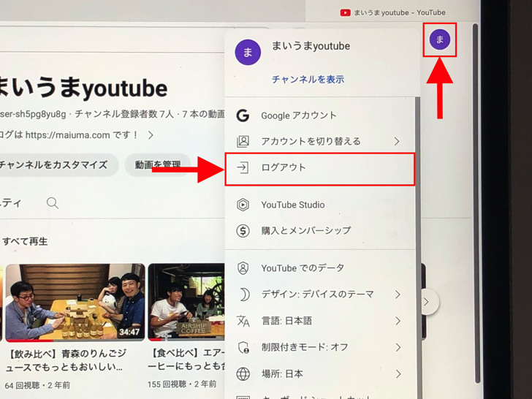Open Google アカウント from the menu
Screen dimensions: 532x399
click(298, 115)
